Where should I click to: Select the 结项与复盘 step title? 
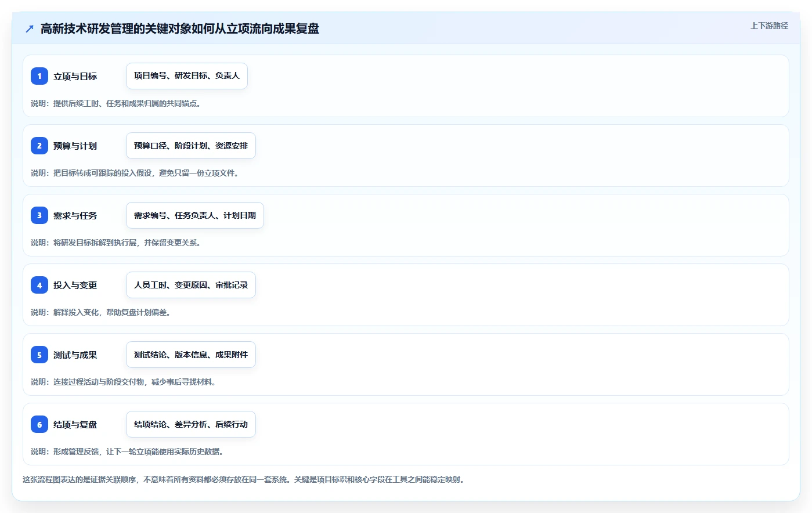tap(75, 424)
